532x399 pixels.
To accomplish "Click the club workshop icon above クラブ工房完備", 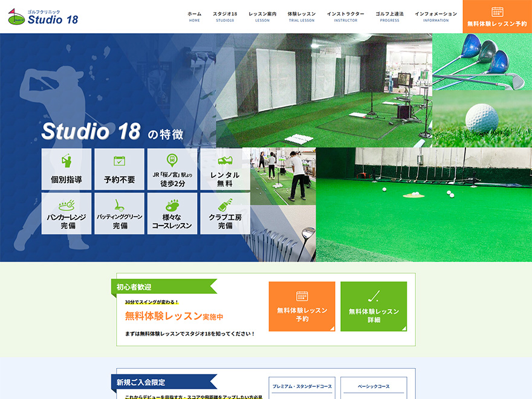I will 225,205.
